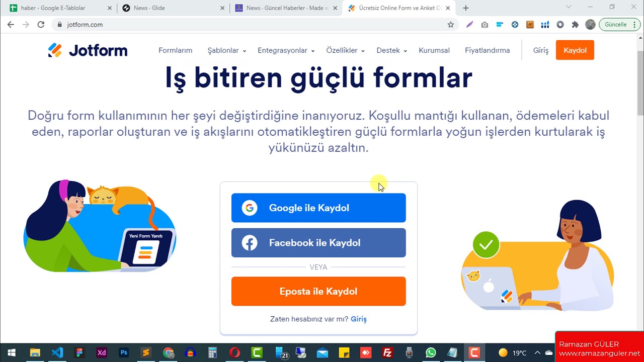View the site info lock icon

point(60,25)
